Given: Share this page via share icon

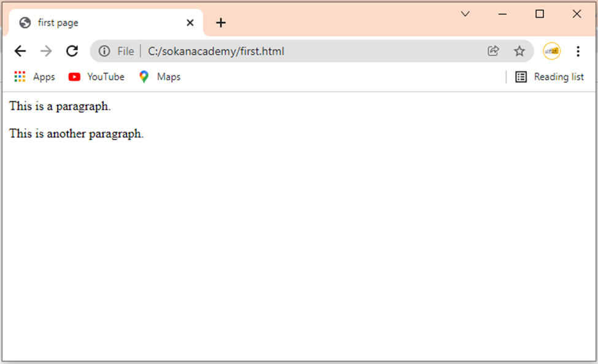Looking at the screenshot, I should click(x=493, y=51).
